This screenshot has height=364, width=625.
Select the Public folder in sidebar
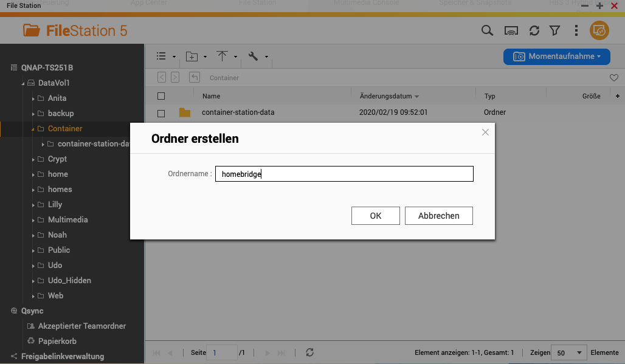59,250
